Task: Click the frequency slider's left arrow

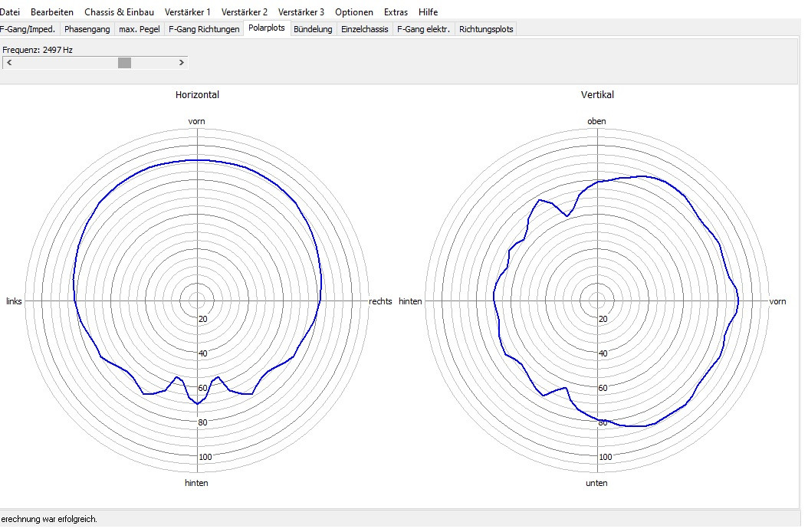Action: click(8, 63)
